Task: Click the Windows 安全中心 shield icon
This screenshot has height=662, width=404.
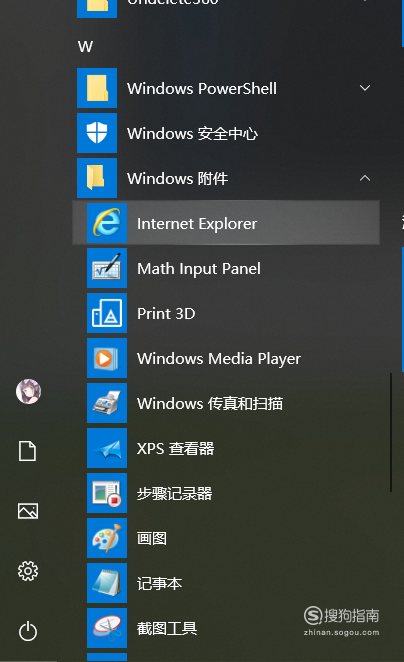Action: [97, 133]
